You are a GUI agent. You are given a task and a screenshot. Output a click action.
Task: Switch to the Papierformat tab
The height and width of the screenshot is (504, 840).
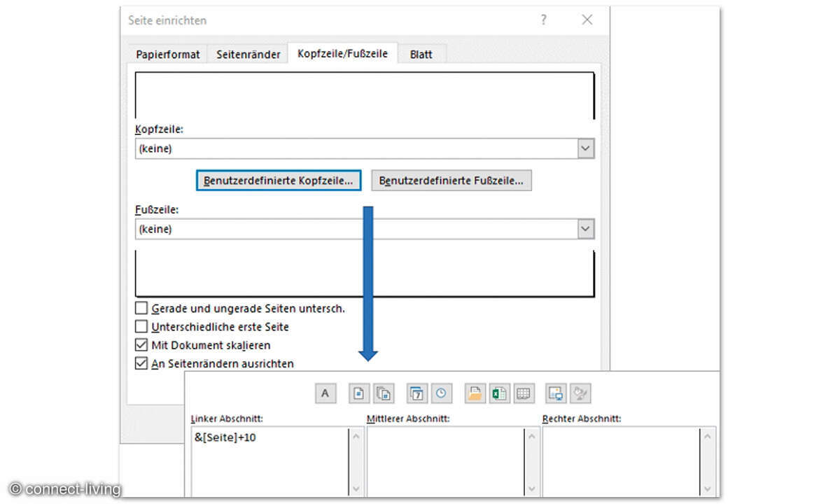click(x=168, y=55)
